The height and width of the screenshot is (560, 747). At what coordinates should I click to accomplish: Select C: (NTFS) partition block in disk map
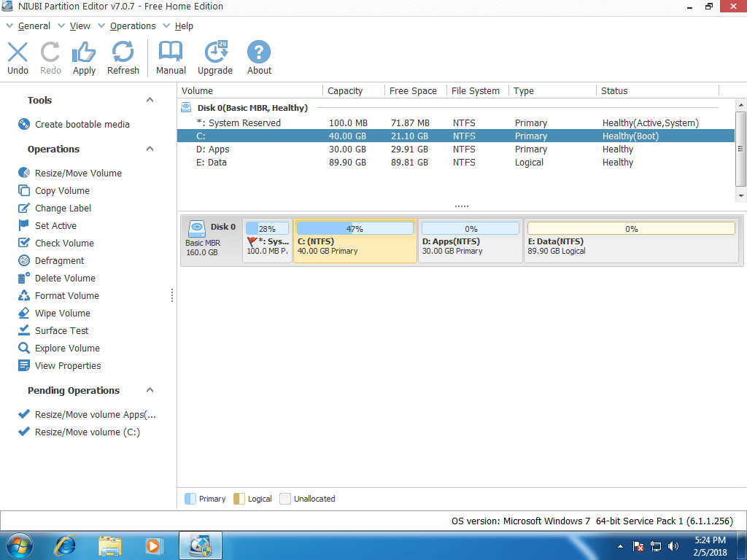click(x=355, y=241)
